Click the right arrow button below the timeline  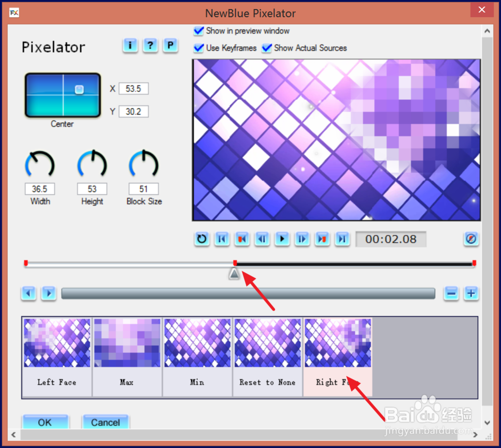pyautogui.click(x=49, y=293)
